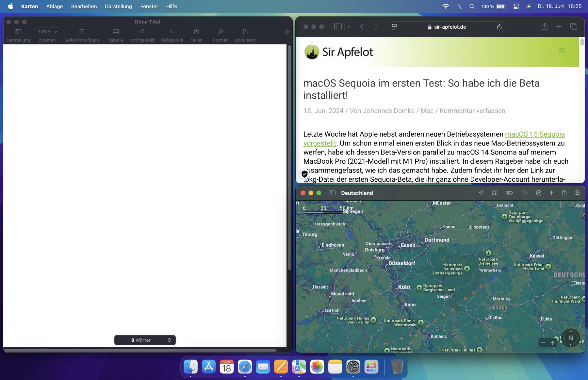Toggle the Maps sidebar
The height and width of the screenshot is (380, 588).
click(x=333, y=193)
